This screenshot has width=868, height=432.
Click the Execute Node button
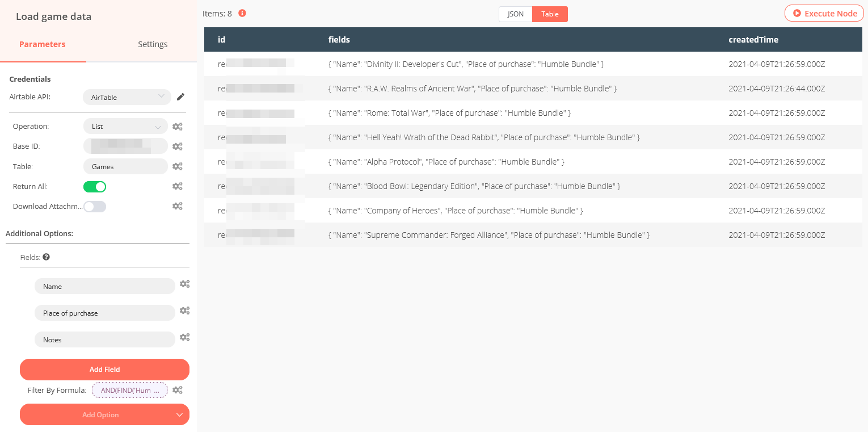(824, 13)
